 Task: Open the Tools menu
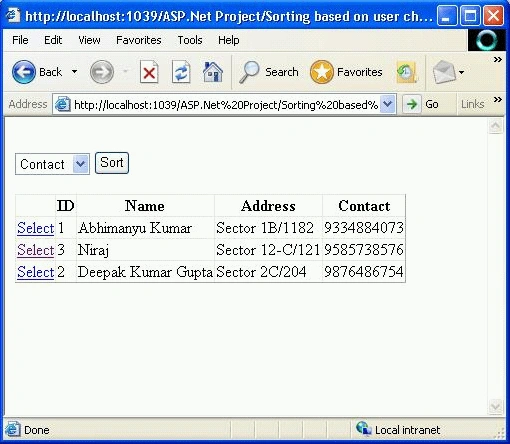[x=190, y=40]
